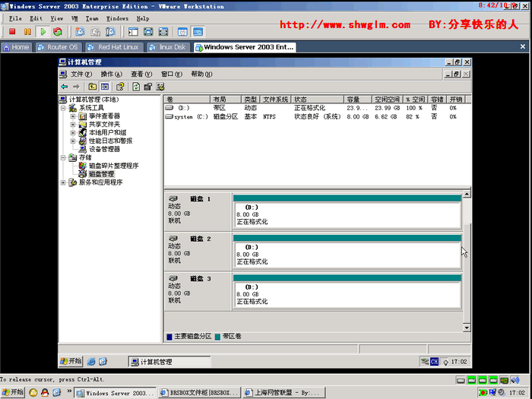Screen dimensions: 532x399
Task: Switch to the Red Hat Linux tab
Action: click(x=113, y=47)
